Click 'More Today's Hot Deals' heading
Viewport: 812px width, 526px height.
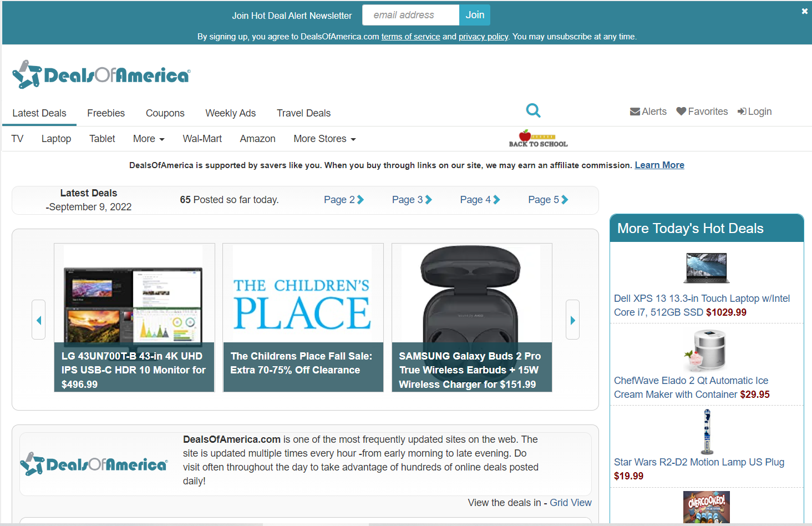click(x=691, y=228)
